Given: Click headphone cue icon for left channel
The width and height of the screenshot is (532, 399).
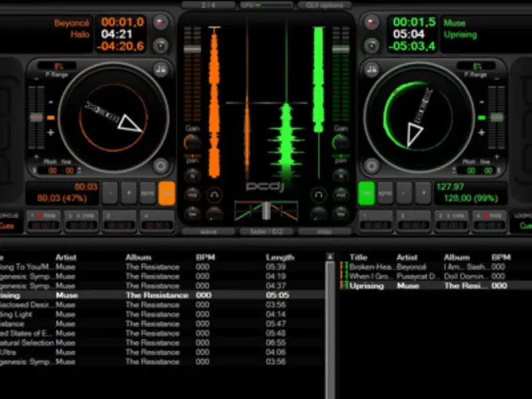Looking at the screenshot, I should coord(214,194).
